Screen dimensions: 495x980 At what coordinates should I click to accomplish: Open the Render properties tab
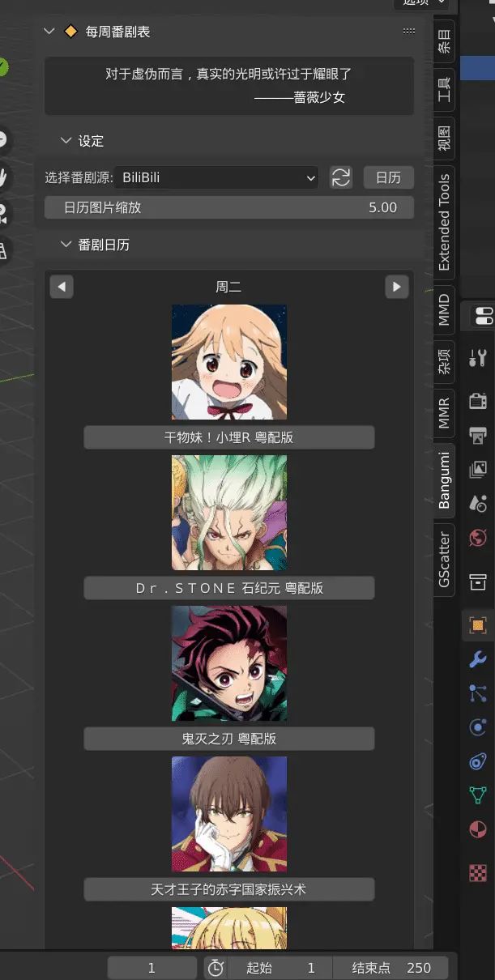tap(478, 400)
